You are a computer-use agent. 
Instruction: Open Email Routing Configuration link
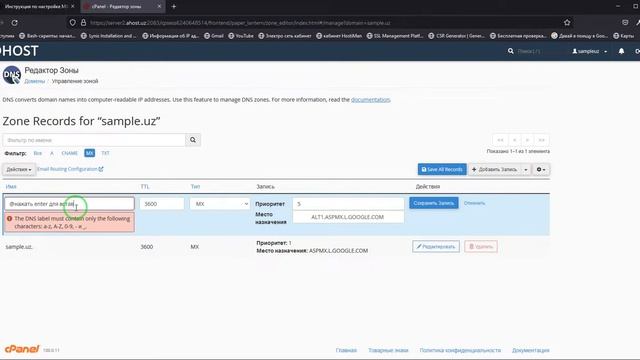[x=70, y=169]
